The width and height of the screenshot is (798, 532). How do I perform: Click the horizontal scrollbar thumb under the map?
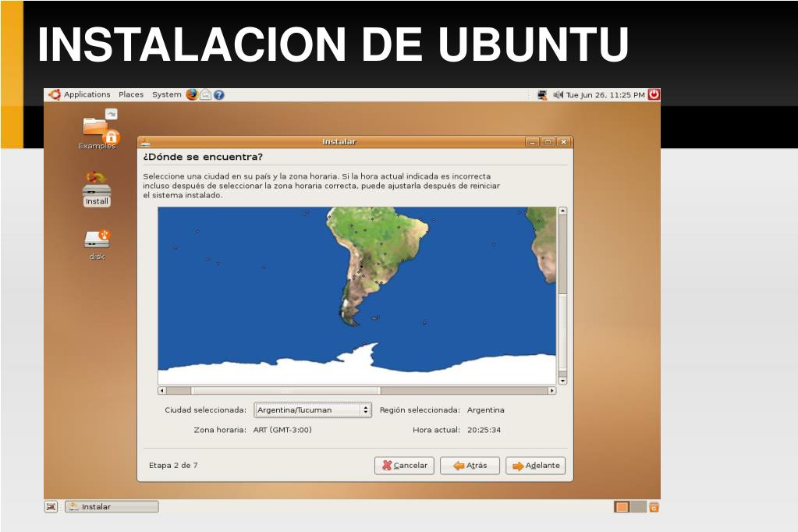pos(286,391)
